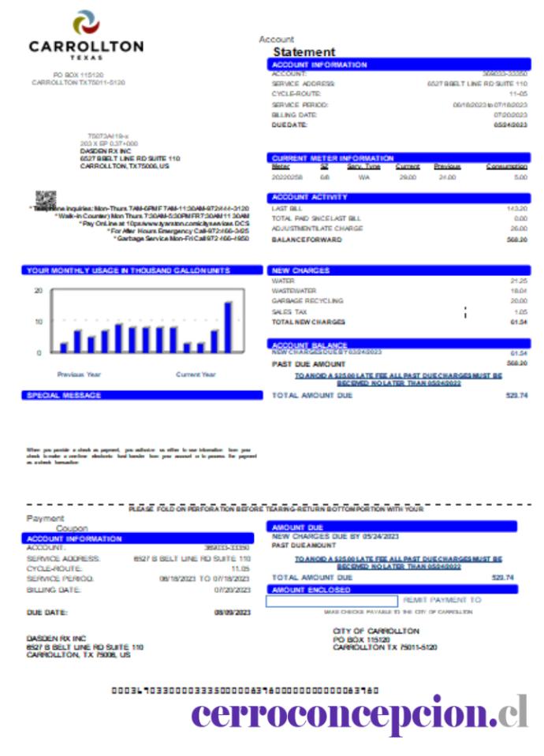Click the Previous Year chart label
The image size is (544, 756).
point(79,374)
